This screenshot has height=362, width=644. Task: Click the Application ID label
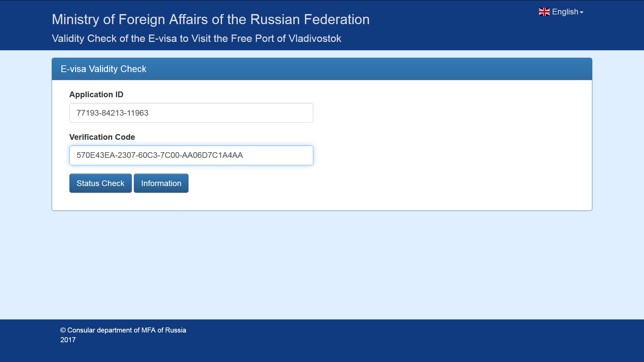point(96,95)
